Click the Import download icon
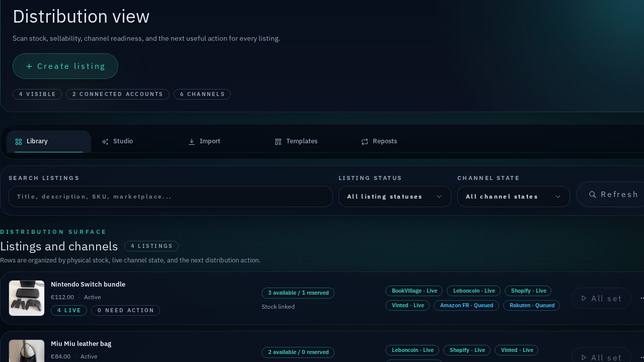644x362 pixels. coord(192,142)
